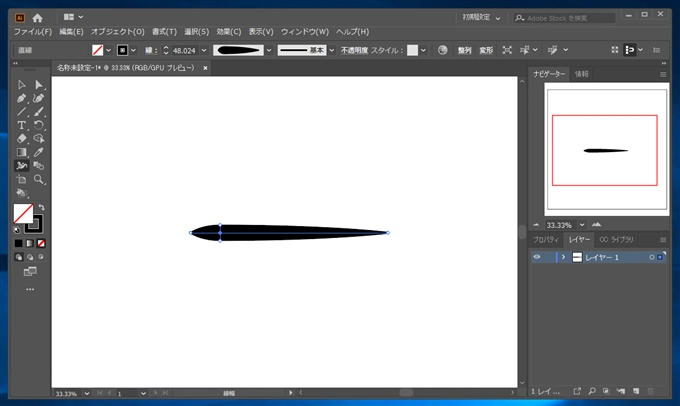Go to Illustrator Home screen
Viewport: 680px width, 406px height.
38,18
